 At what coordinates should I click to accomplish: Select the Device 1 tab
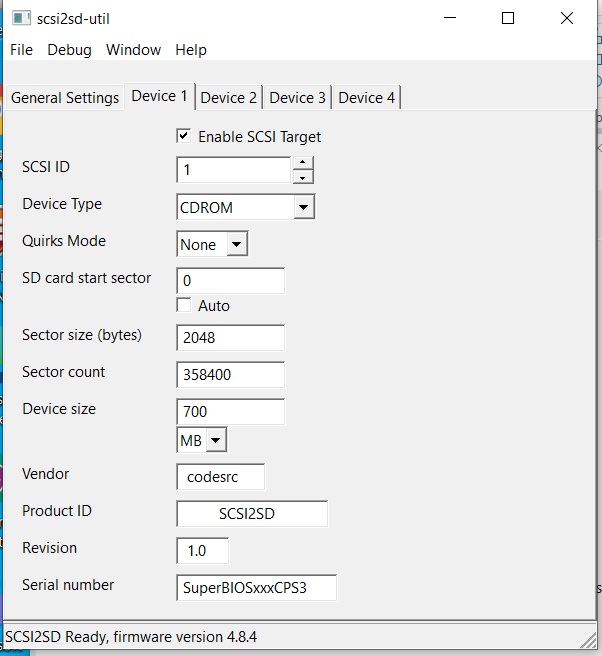[159, 96]
